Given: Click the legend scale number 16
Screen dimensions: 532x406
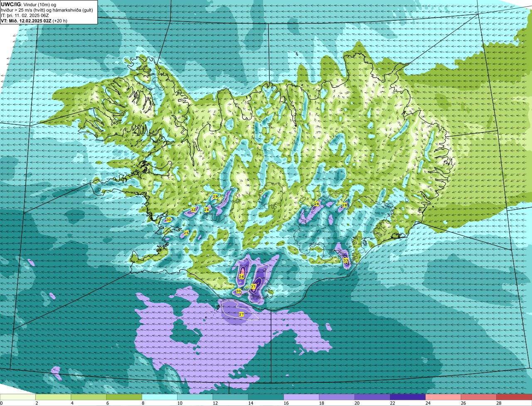Looking at the screenshot, I should (x=286, y=403).
